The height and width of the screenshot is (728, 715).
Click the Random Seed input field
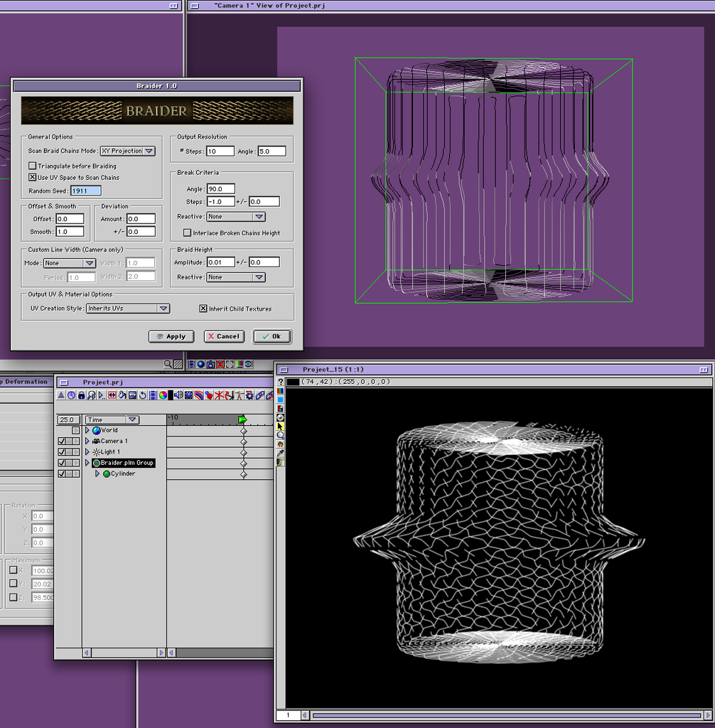85,191
